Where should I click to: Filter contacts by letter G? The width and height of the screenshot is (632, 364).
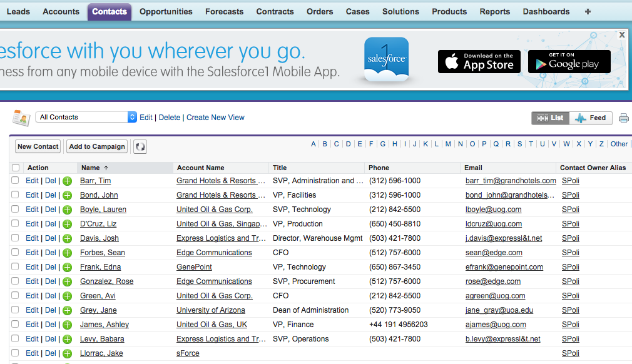(x=382, y=144)
